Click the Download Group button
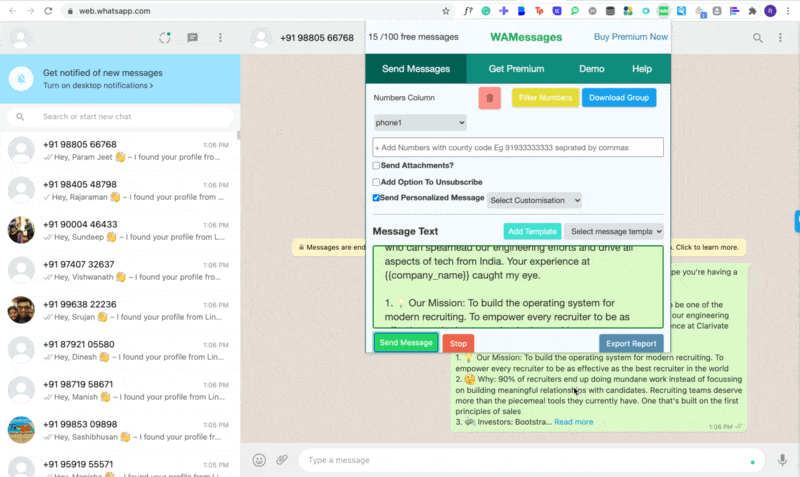800x477 pixels. tap(619, 98)
